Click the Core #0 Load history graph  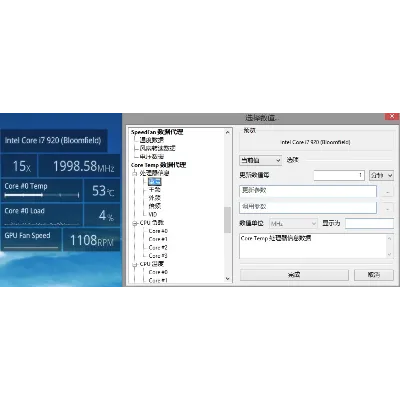click(42, 223)
